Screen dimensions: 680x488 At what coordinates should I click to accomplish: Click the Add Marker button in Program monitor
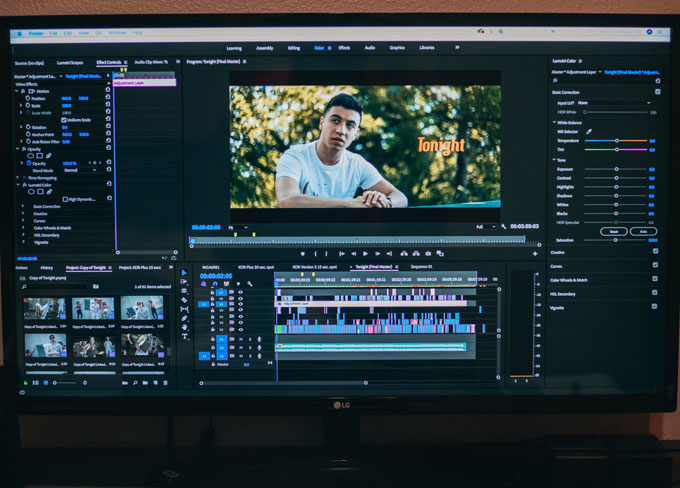(303, 254)
